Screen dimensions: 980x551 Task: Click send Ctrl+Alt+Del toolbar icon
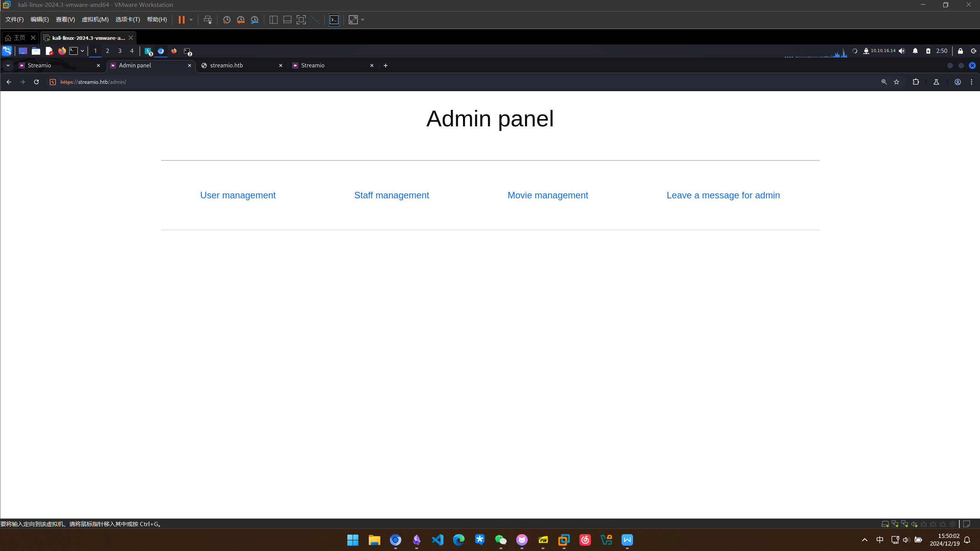208,20
